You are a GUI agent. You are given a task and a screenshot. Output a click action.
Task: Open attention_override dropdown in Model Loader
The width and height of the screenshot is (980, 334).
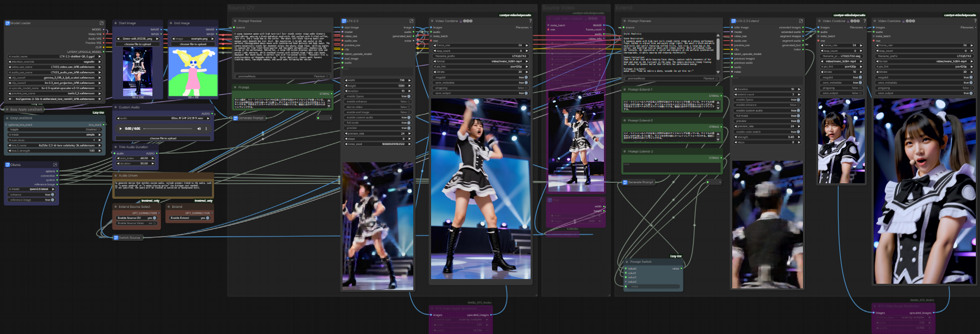coord(55,62)
